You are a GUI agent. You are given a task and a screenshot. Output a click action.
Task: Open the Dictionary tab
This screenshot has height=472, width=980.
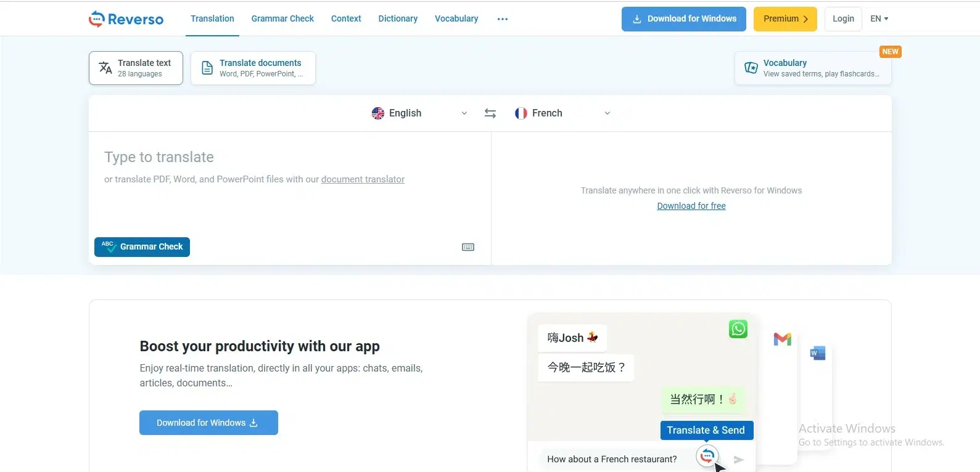pos(398,19)
